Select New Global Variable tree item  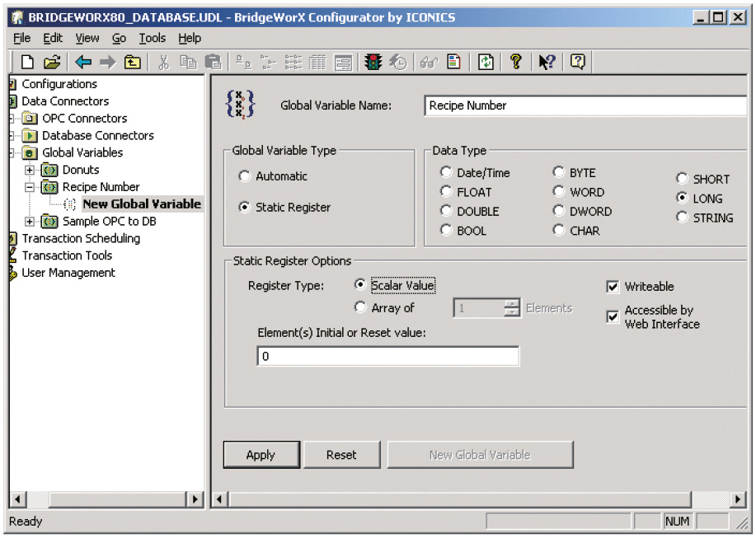click(x=142, y=204)
